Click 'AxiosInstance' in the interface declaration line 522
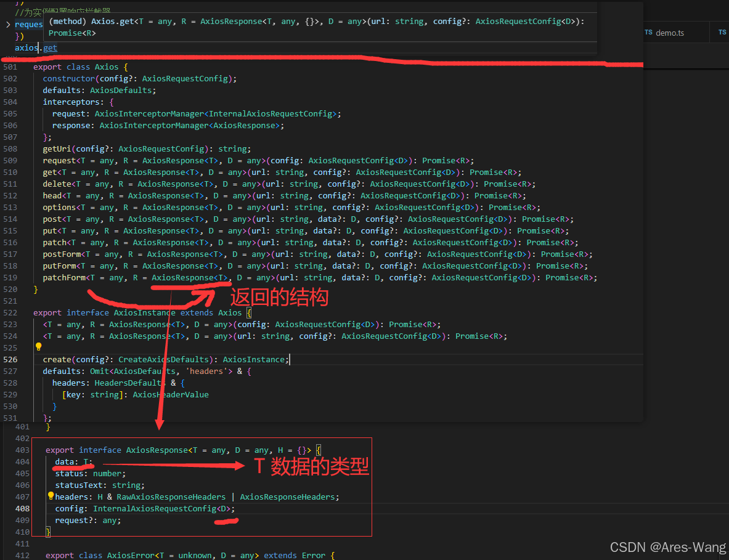729x560 pixels. [x=145, y=313]
